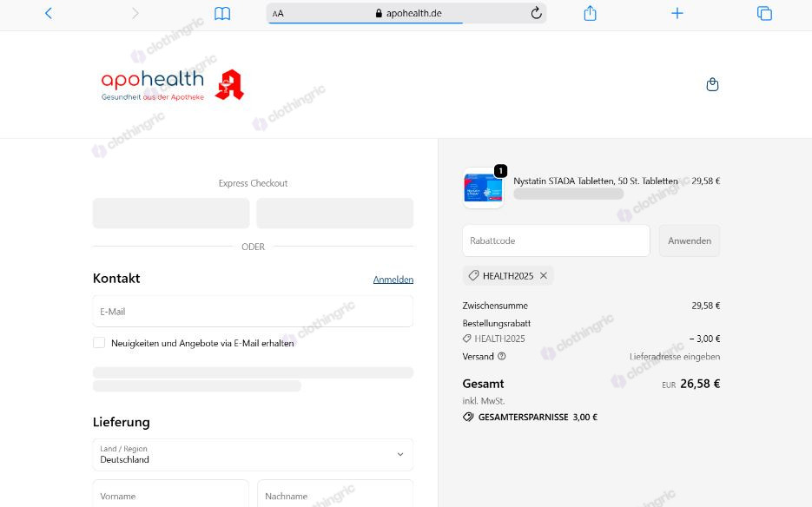Click the Lieferadresse eingeben text
812x507 pixels.
tap(675, 356)
